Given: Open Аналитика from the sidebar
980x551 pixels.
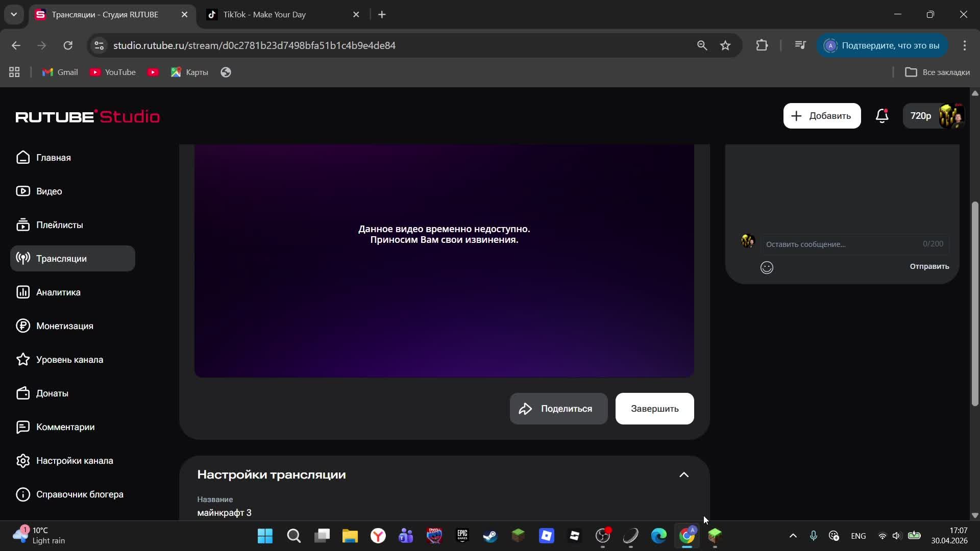Looking at the screenshot, I should pyautogui.click(x=58, y=292).
